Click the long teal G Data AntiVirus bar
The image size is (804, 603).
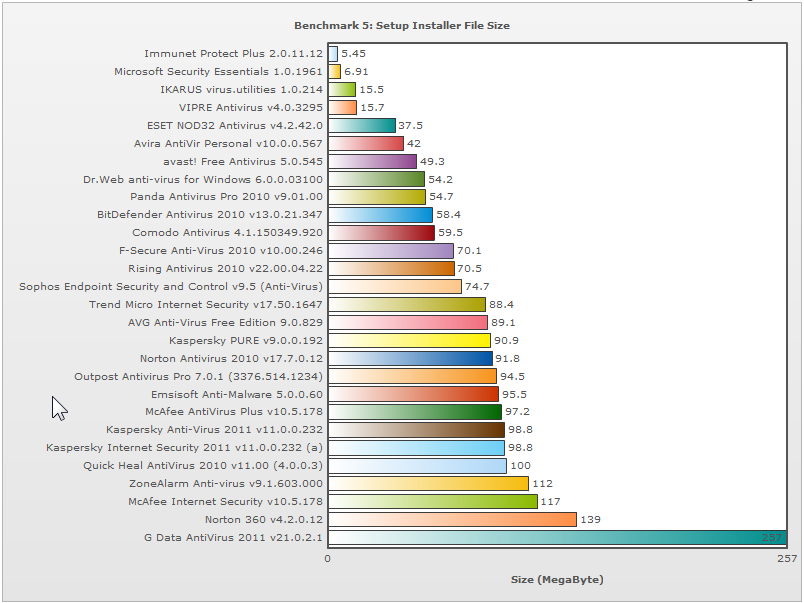click(x=557, y=537)
